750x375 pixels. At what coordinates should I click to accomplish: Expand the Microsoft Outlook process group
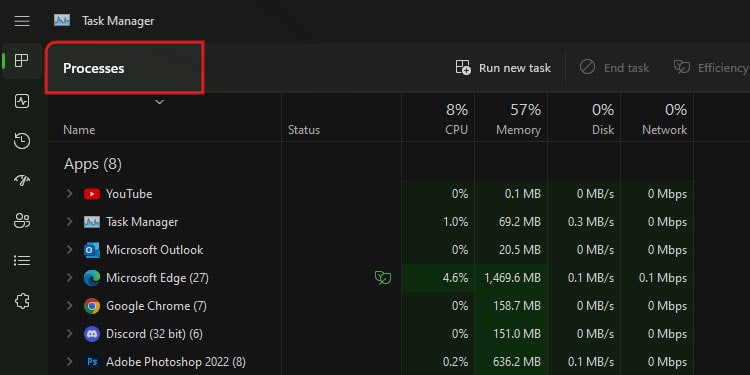point(69,250)
